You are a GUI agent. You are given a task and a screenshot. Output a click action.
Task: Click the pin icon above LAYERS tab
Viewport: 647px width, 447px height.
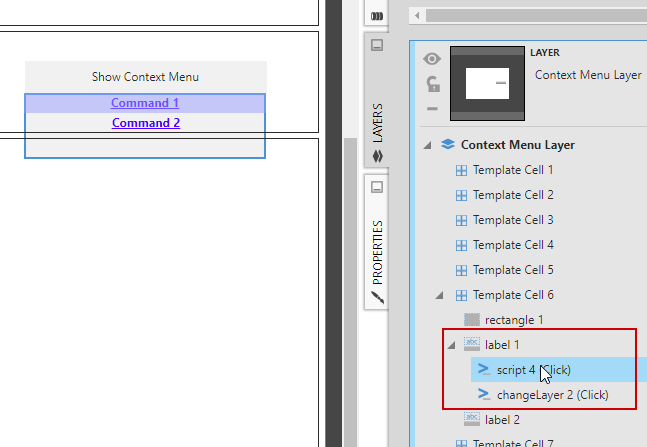pyautogui.click(x=377, y=45)
